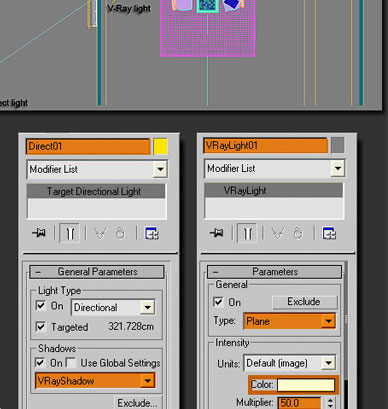Toggle Show End Result in Direct01 panel

[x=70, y=233]
